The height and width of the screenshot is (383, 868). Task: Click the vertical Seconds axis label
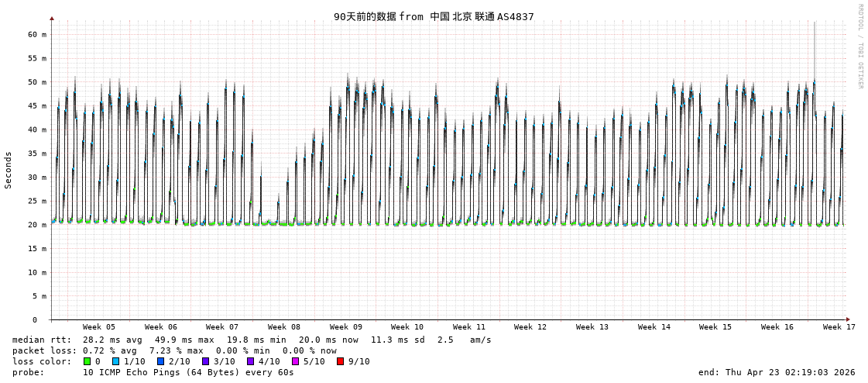click(9, 170)
